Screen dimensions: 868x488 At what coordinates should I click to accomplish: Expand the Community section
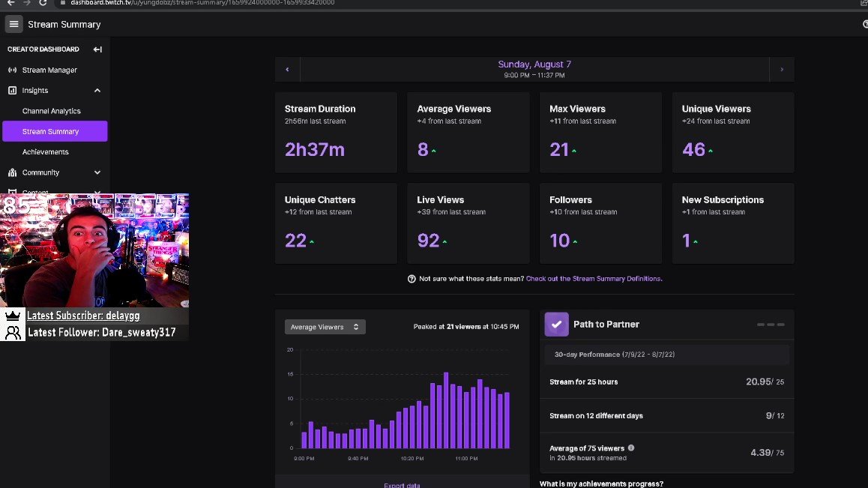[97, 172]
